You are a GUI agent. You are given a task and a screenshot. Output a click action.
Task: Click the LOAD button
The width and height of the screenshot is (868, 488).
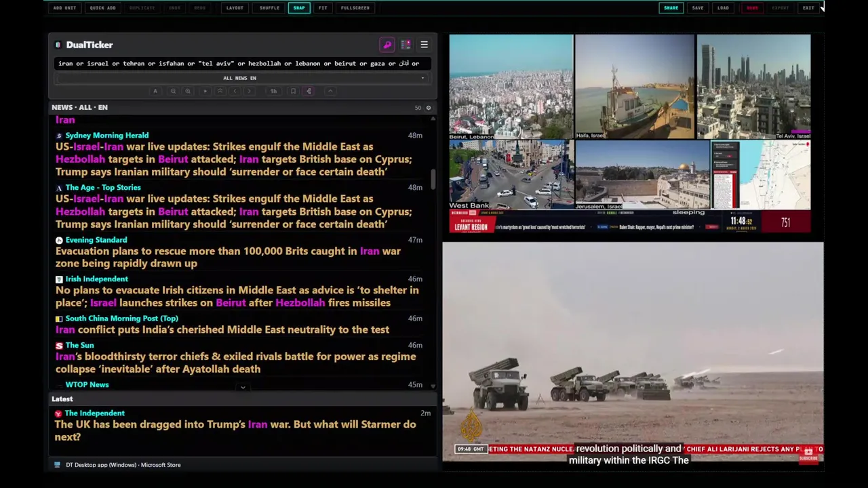click(x=723, y=8)
